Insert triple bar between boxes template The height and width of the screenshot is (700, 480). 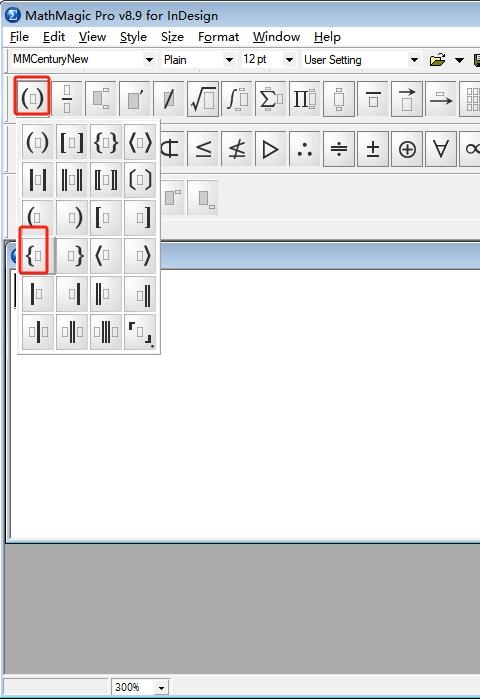tap(106, 332)
